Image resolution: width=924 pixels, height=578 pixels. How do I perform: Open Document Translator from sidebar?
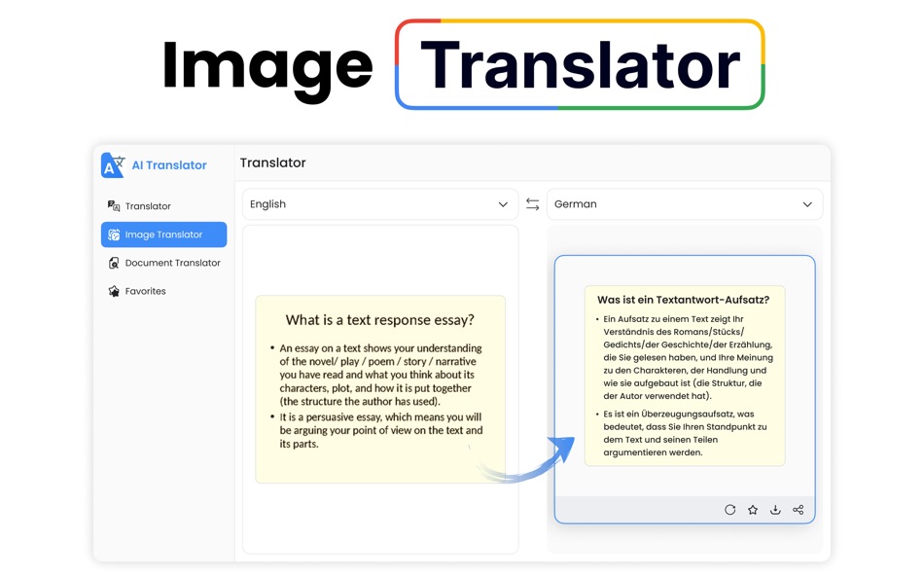point(163,263)
